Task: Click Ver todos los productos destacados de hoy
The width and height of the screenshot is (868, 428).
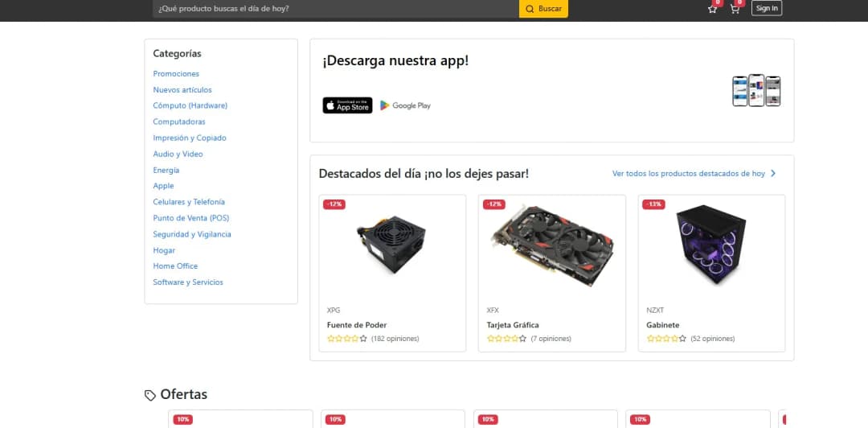Action: tap(688, 174)
